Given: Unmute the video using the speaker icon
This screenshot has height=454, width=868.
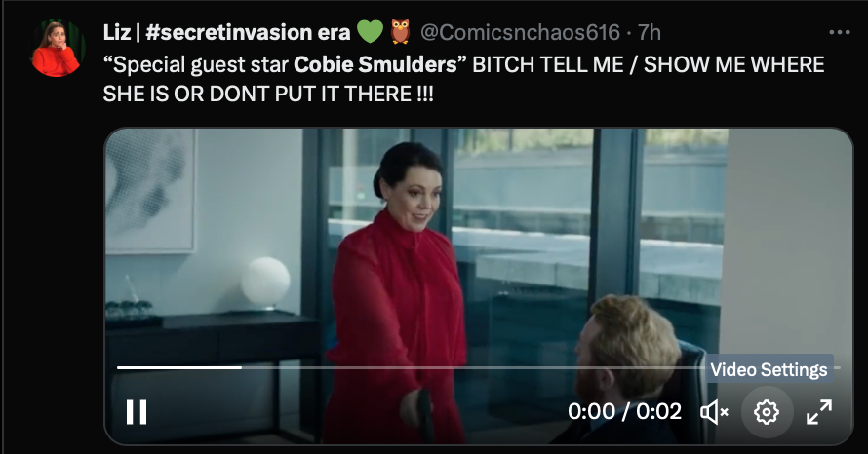Looking at the screenshot, I should point(714,412).
